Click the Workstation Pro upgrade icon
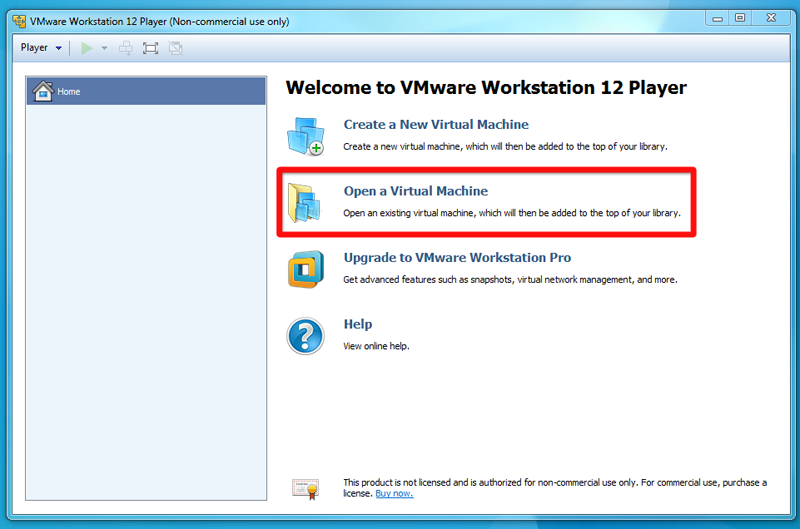Screen dimensions: 800x529 click(305, 269)
